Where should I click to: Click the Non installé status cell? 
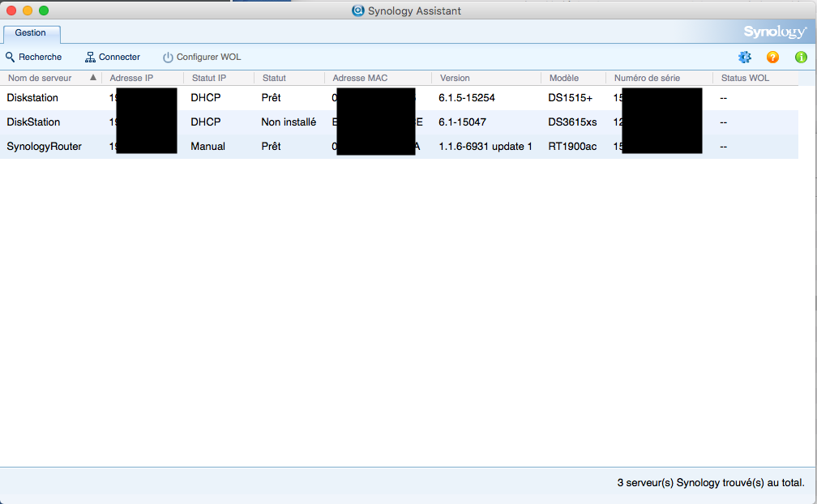(x=289, y=122)
